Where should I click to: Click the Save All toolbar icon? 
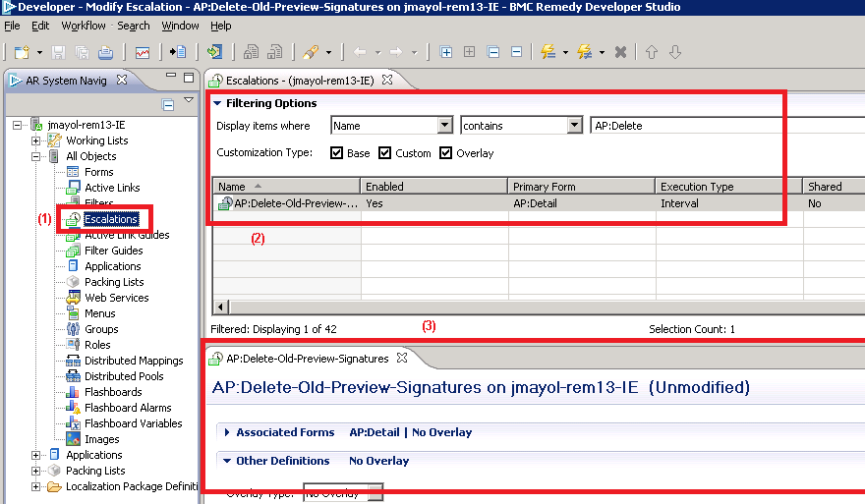click(83, 52)
